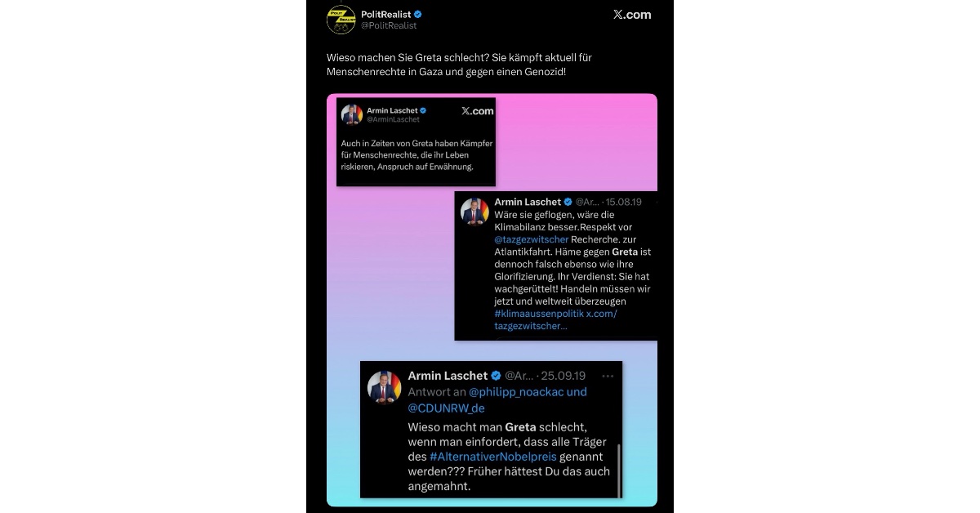Click the PolitRealist profile avatar
The height and width of the screenshot is (513, 980).
coord(341,20)
